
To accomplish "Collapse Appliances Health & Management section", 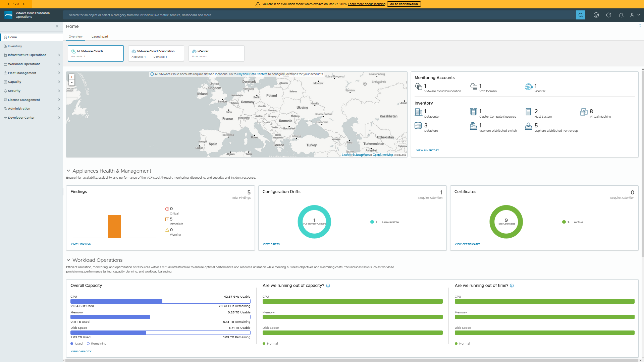I will [68, 171].
